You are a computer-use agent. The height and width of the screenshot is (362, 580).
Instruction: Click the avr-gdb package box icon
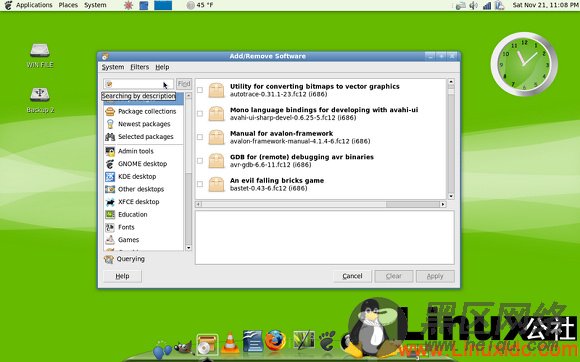(216, 161)
